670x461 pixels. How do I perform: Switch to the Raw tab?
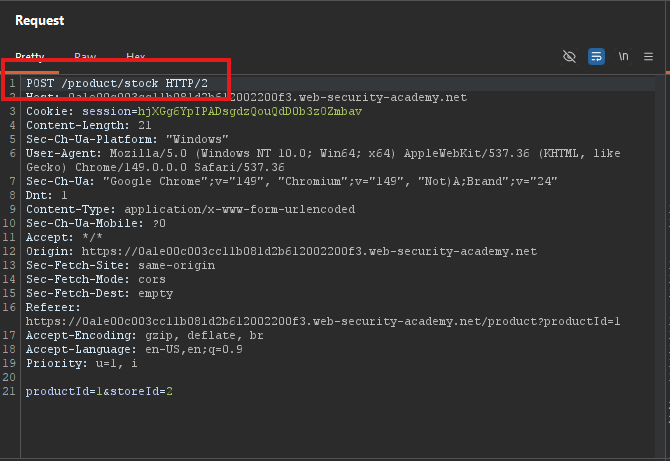point(85,56)
